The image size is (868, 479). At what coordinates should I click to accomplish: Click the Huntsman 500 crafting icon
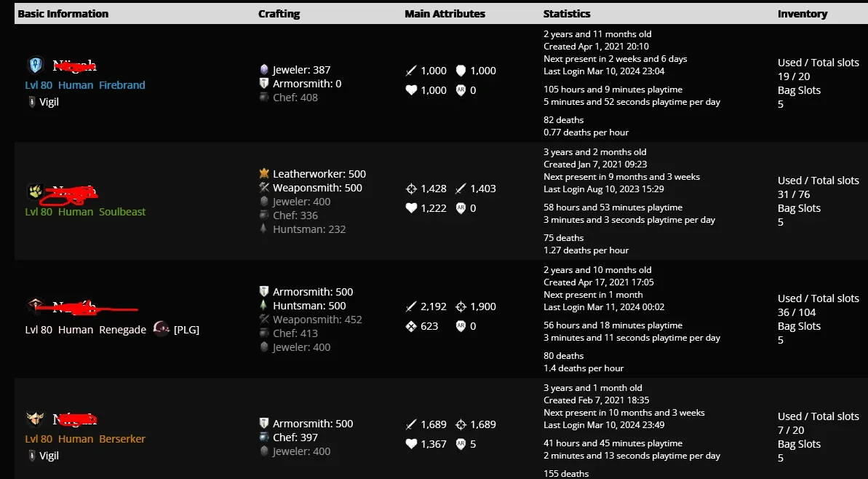(264, 305)
